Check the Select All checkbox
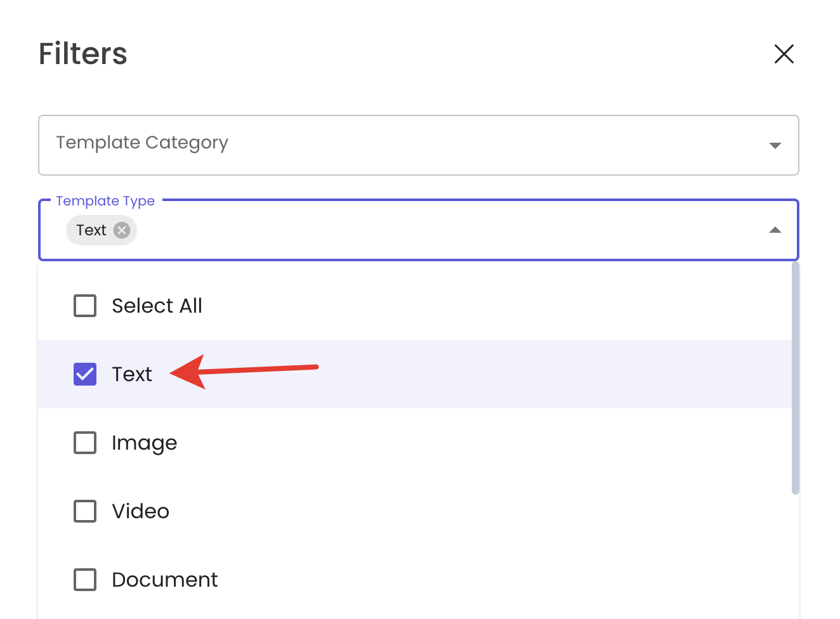The width and height of the screenshot is (840, 619). [x=85, y=306]
